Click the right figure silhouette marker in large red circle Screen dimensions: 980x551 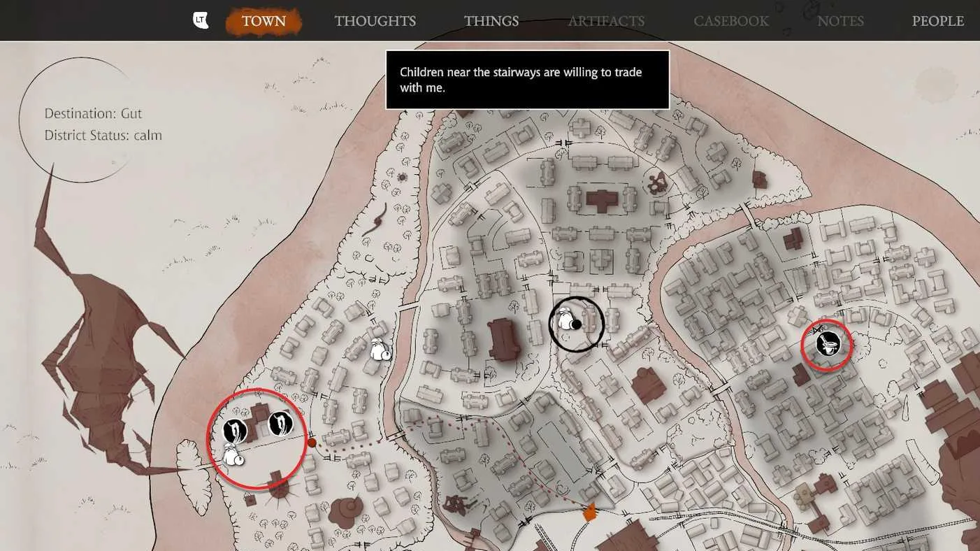coord(280,424)
